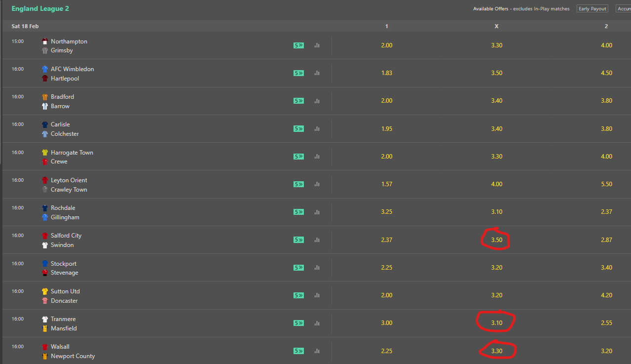Back Gillingham away win at 2.37
Viewport: 631px width, 364px height.
coord(606,211)
